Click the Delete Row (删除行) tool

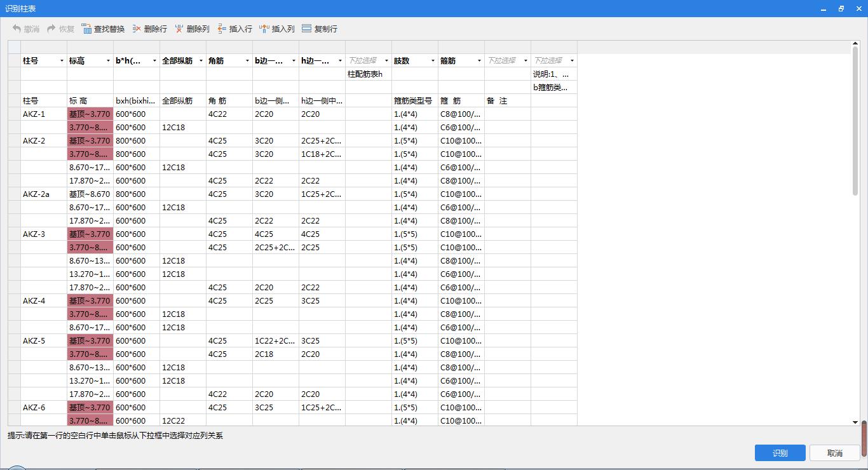click(x=149, y=29)
